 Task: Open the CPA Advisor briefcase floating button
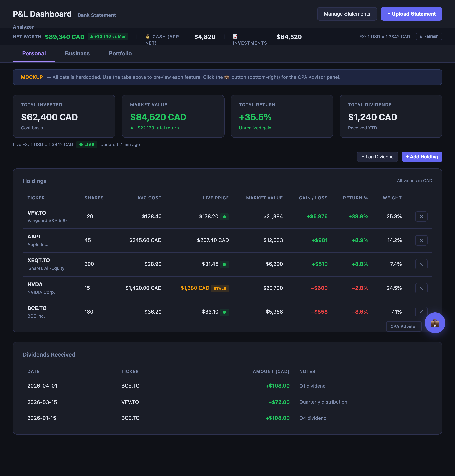click(435, 323)
